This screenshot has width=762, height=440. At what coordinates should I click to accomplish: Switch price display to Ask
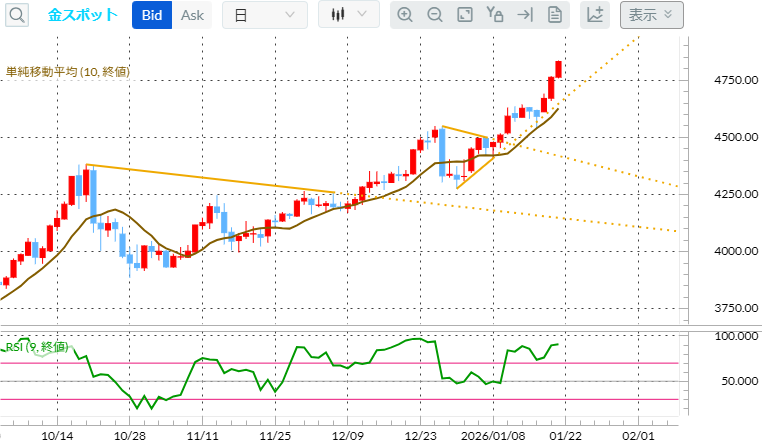(192, 15)
